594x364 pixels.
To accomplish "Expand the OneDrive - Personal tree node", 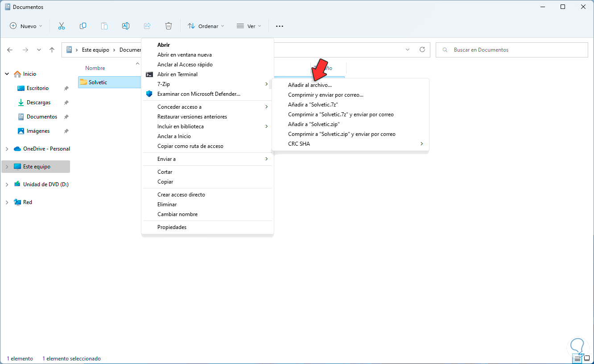I will 7,149.
